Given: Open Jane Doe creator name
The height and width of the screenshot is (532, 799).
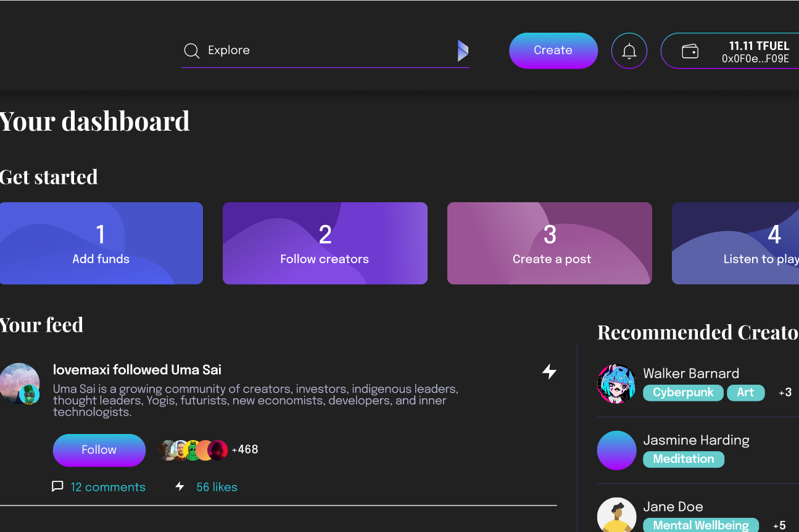Looking at the screenshot, I should click(673, 506).
